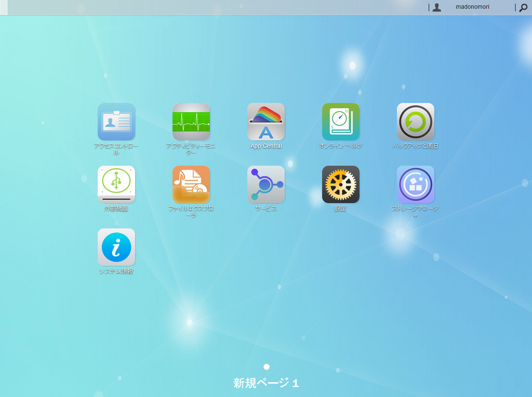
Task: Launch the サービス (Services) app
Action: point(266,184)
